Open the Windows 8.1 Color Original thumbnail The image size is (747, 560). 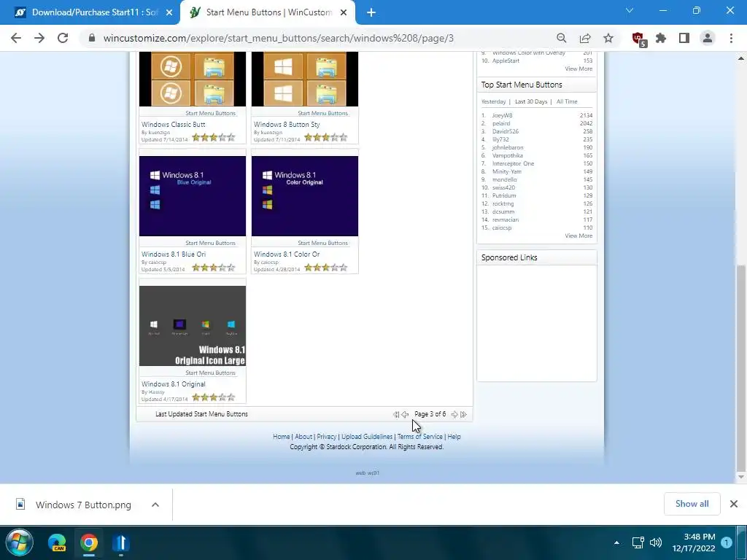coord(305,195)
